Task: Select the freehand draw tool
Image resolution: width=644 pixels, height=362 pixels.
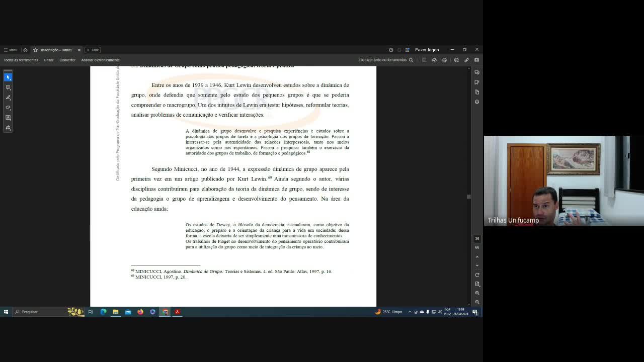Action: 8,107
